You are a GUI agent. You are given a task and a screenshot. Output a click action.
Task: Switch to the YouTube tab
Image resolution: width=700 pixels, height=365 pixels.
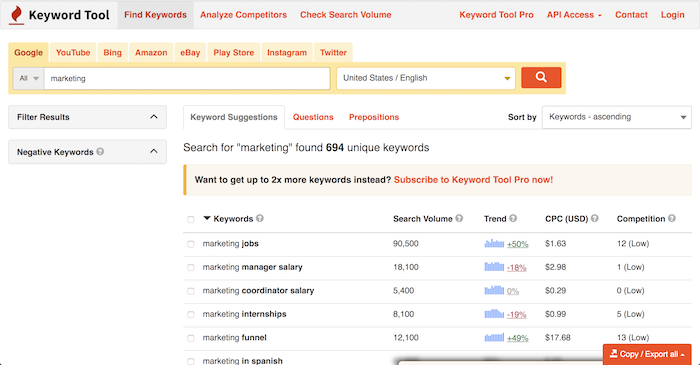pyautogui.click(x=73, y=52)
